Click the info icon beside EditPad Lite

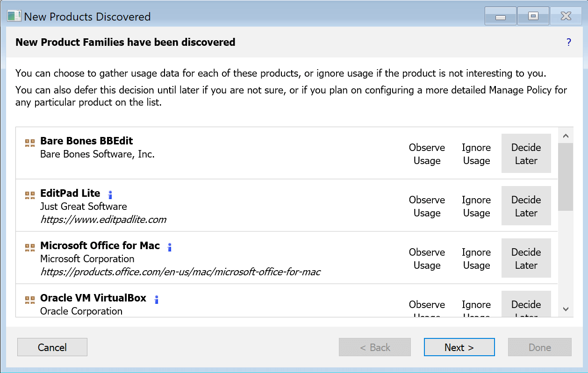tap(110, 194)
